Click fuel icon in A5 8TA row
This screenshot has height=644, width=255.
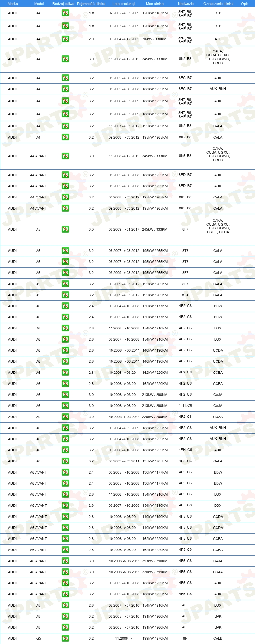tap(65, 295)
